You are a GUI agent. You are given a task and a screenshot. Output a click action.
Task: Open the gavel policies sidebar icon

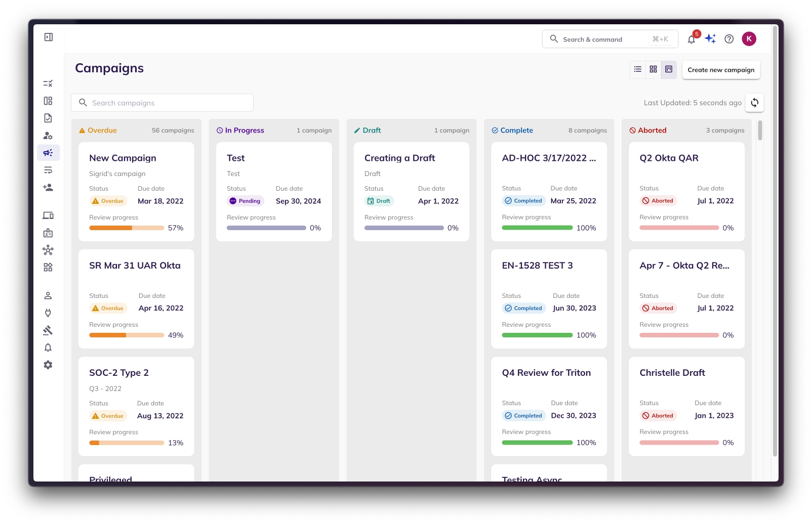tap(48, 330)
